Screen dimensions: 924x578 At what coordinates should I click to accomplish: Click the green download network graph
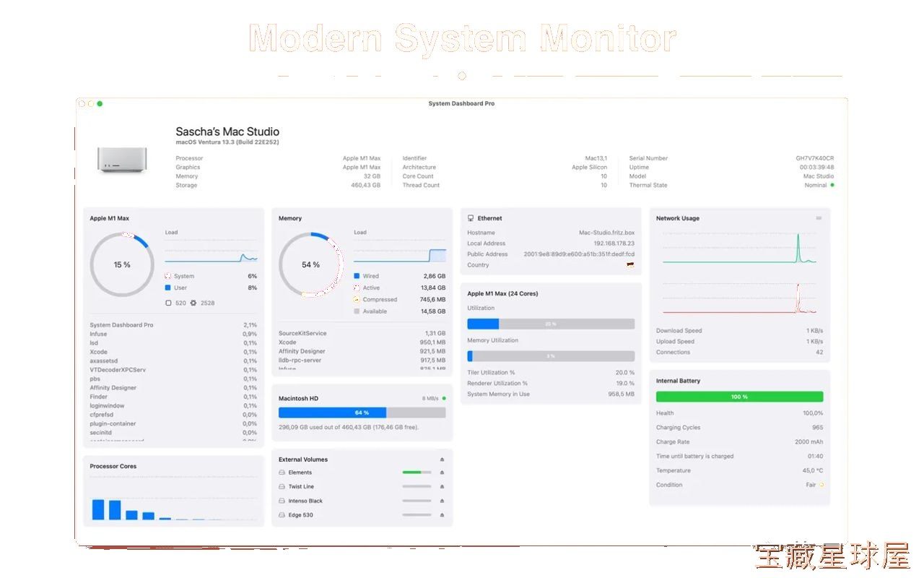739,248
